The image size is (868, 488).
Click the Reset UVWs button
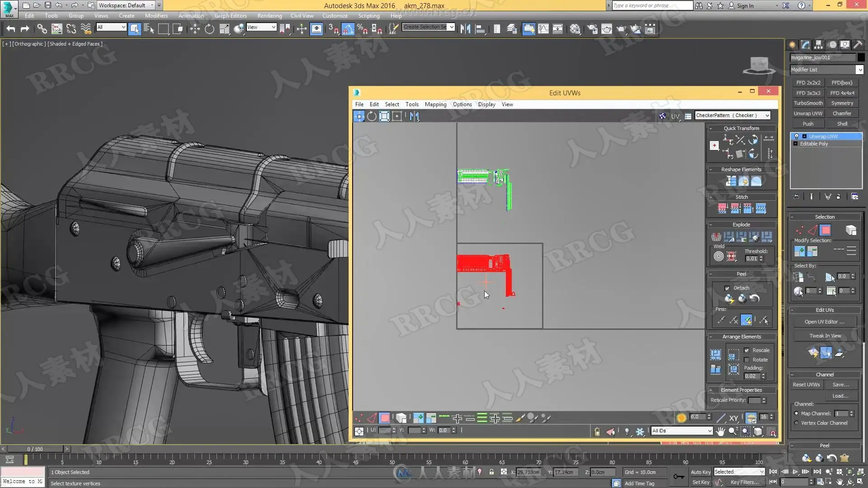point(806,385)
